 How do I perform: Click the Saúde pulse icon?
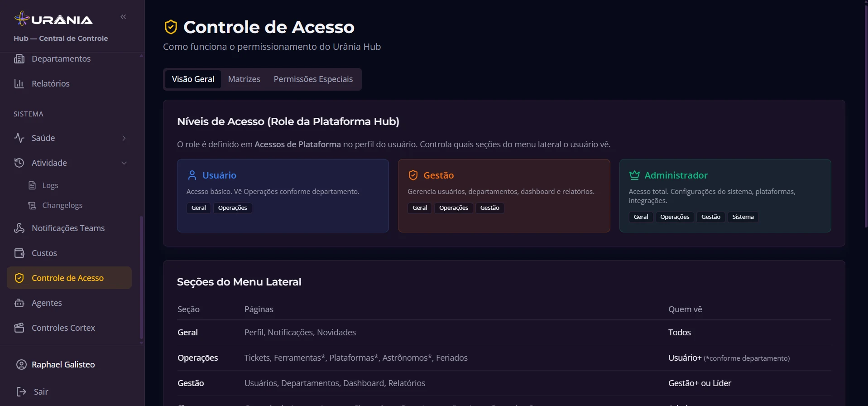(19, 138)
